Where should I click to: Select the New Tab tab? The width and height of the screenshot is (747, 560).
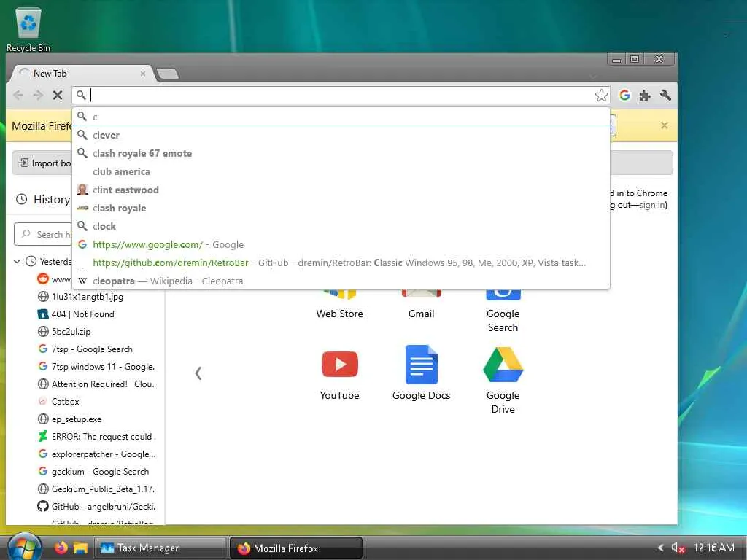[81, 74]
